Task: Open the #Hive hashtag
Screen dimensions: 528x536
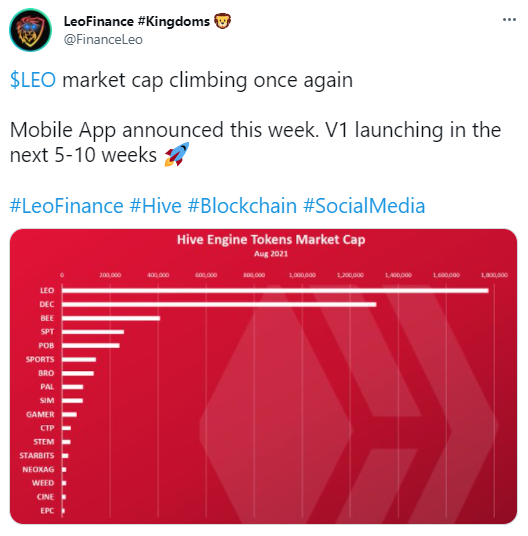Action: click(155, 206)
